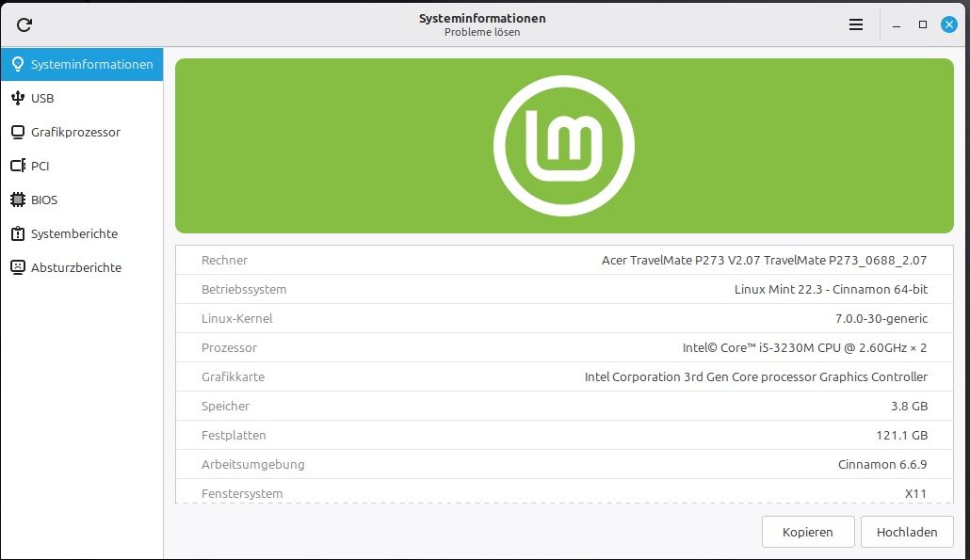Click the Linux-Kernel label

point(237,318)
